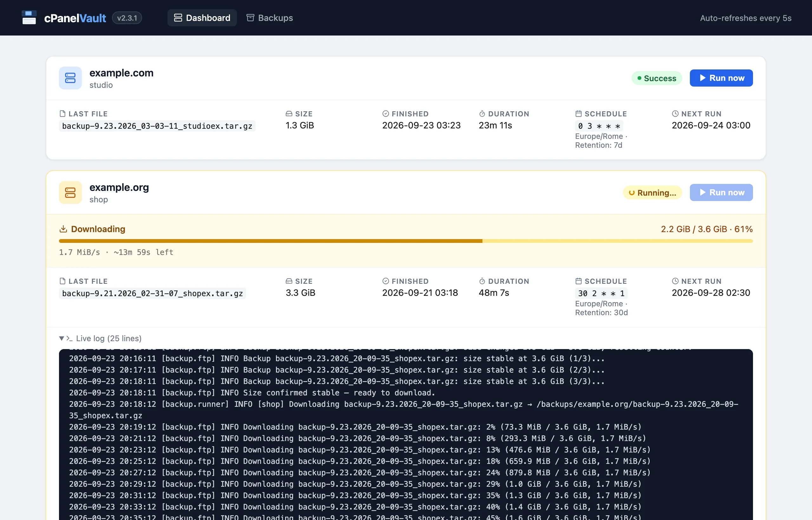Click log line showing 2% downloaded

[355, 427]
